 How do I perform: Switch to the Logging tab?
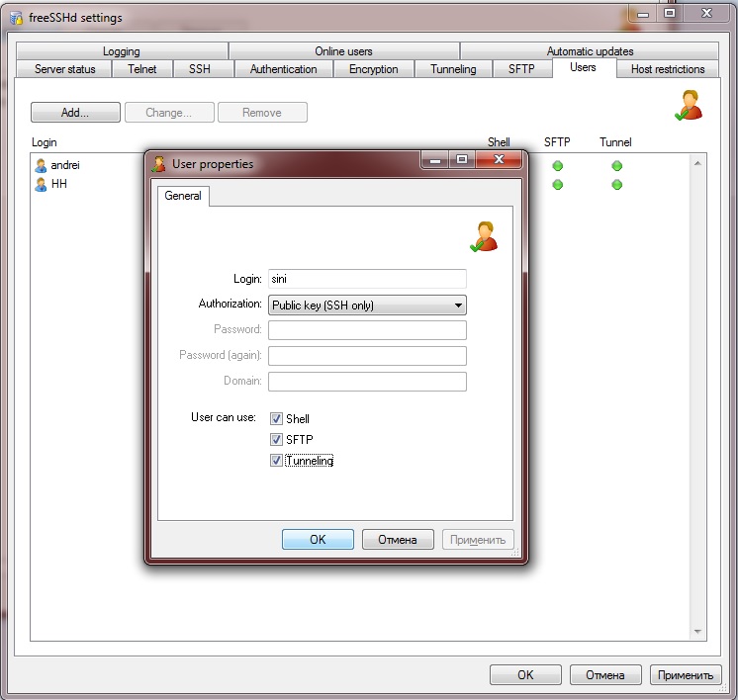tap(122, 50)
